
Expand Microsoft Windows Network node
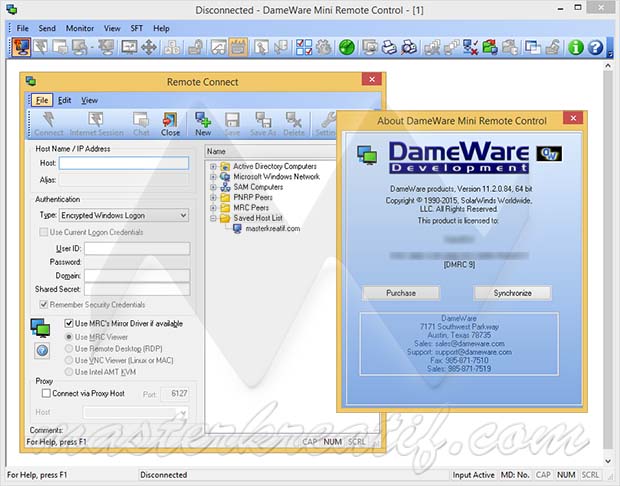pyautogui.click(x=213, y=177)
